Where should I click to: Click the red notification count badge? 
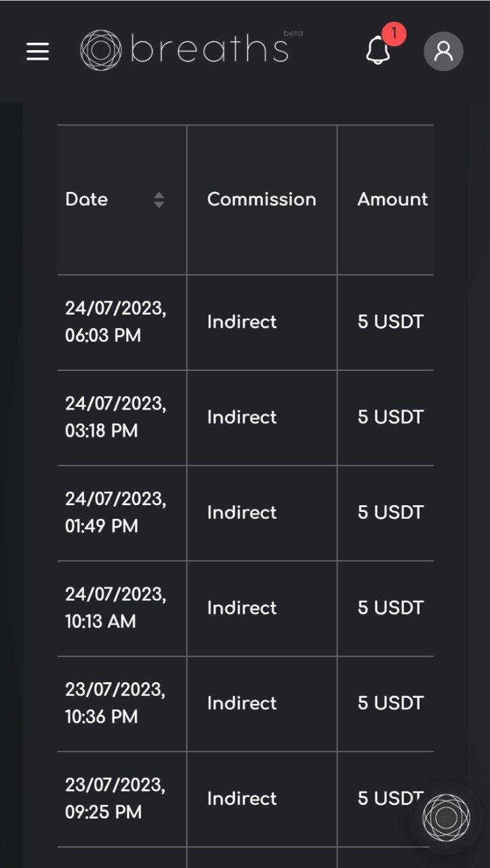pyautogui.click(x=394, y=33)
